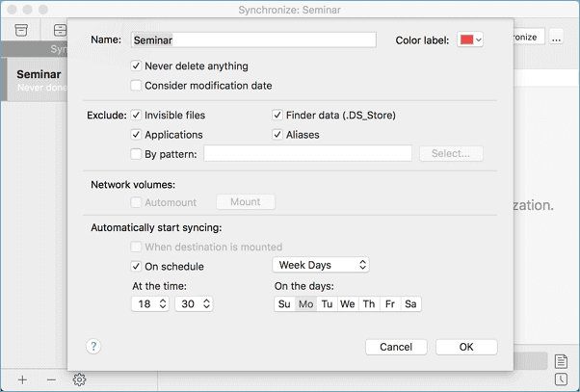580x392 pixels.
Task: Click the Cancel button
Action: [396, 347]
